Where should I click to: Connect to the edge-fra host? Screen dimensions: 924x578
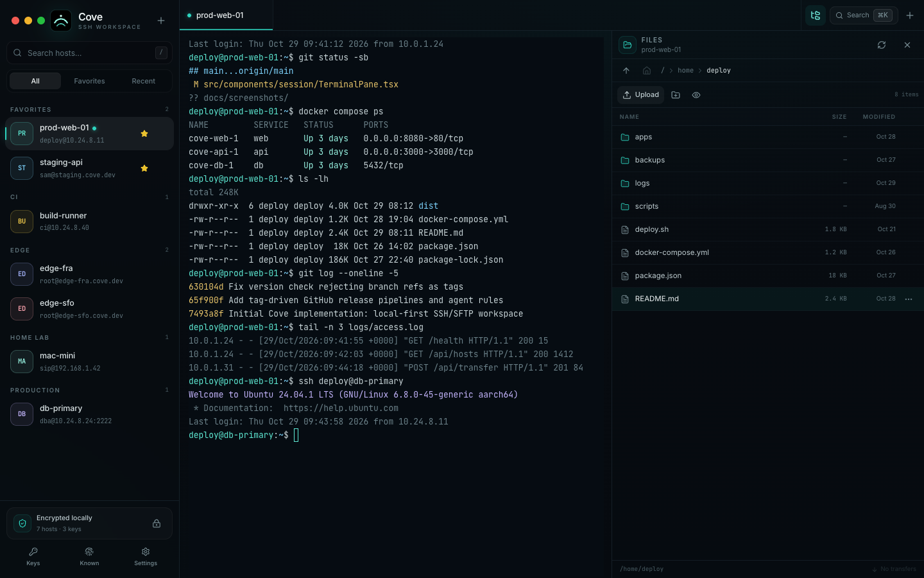(89, 274)
